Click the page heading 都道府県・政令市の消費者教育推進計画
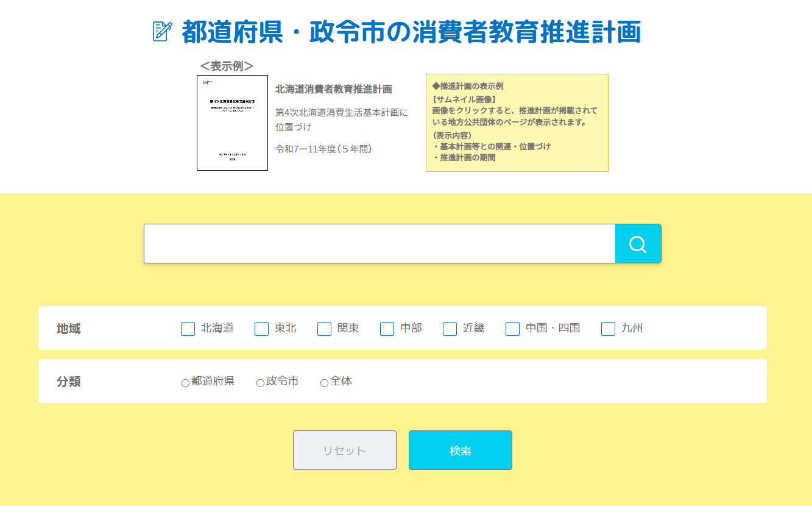 pyautogui.click(x=411, y=32)
